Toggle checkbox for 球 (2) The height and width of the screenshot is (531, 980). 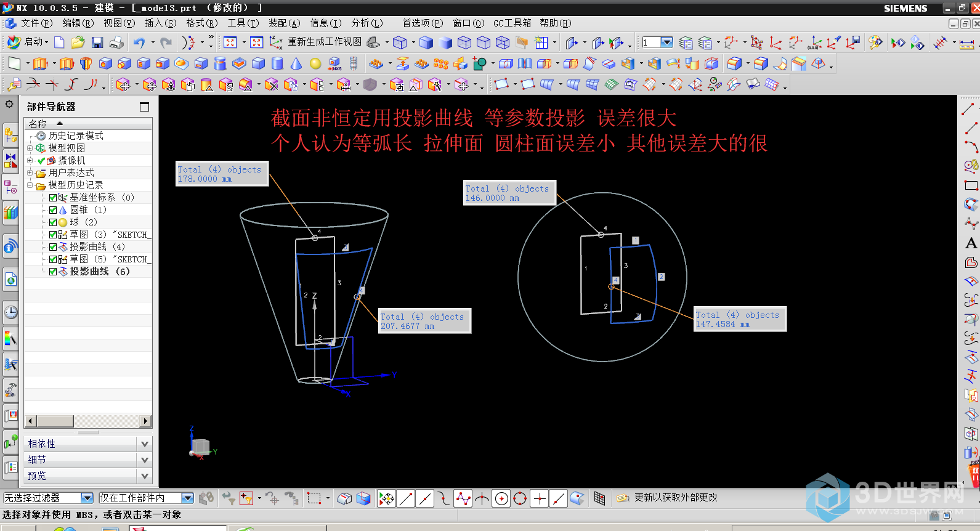[53, 222]
